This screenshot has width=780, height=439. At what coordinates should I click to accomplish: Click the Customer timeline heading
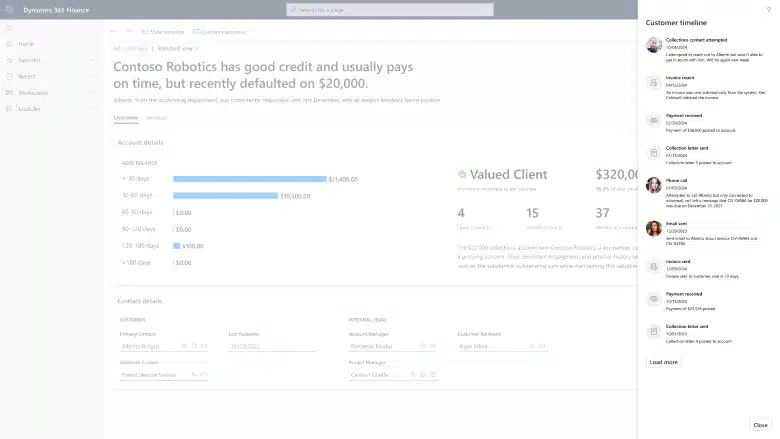(x=676, y=23)
